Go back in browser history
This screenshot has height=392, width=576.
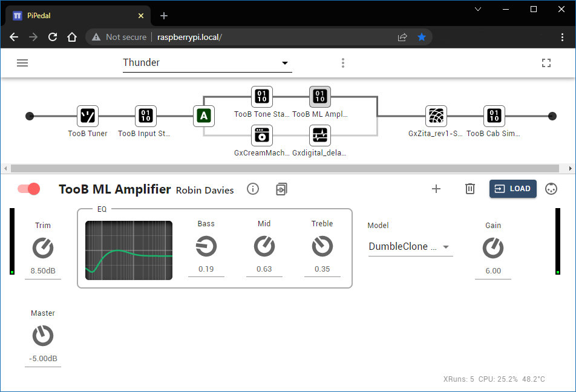14,37
